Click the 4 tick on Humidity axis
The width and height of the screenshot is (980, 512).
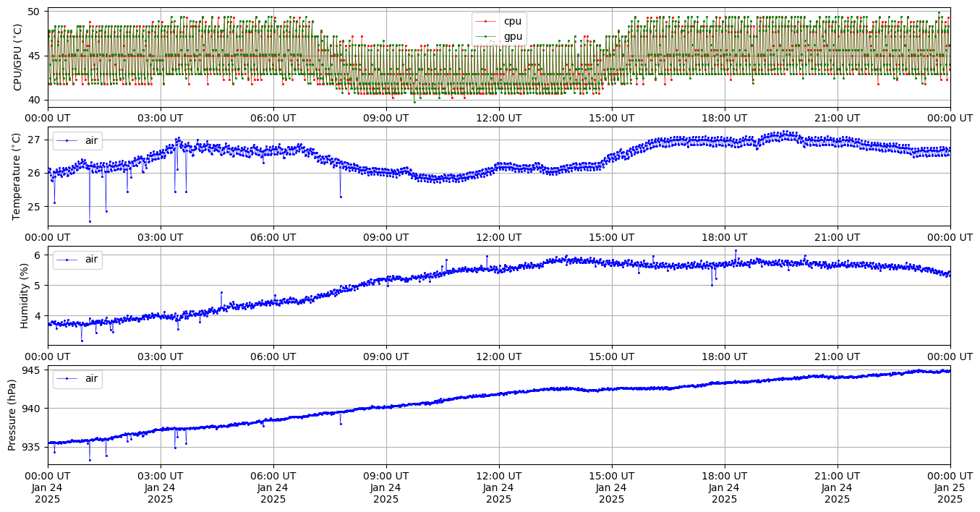point(40,316)
